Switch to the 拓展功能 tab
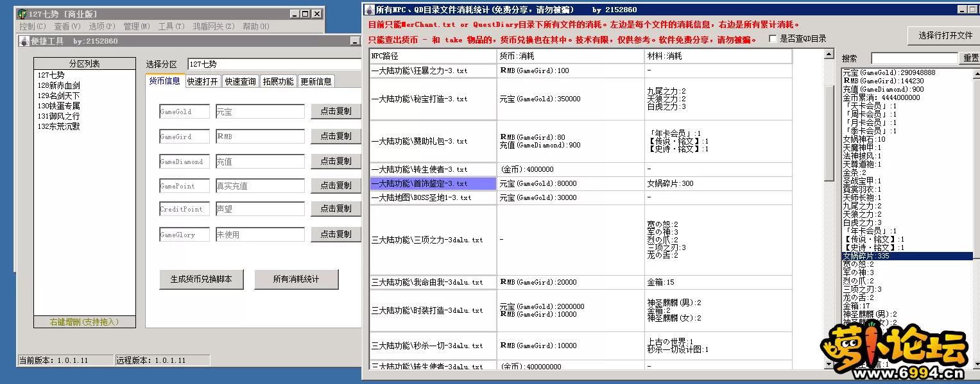This screenshot has height=384, width=980. 279,81
